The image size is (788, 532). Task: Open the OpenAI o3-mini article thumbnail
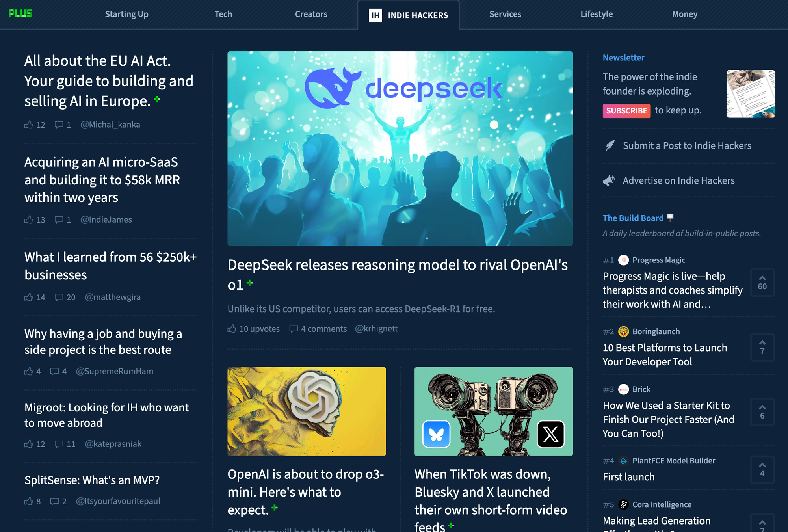tap(307, 411)
